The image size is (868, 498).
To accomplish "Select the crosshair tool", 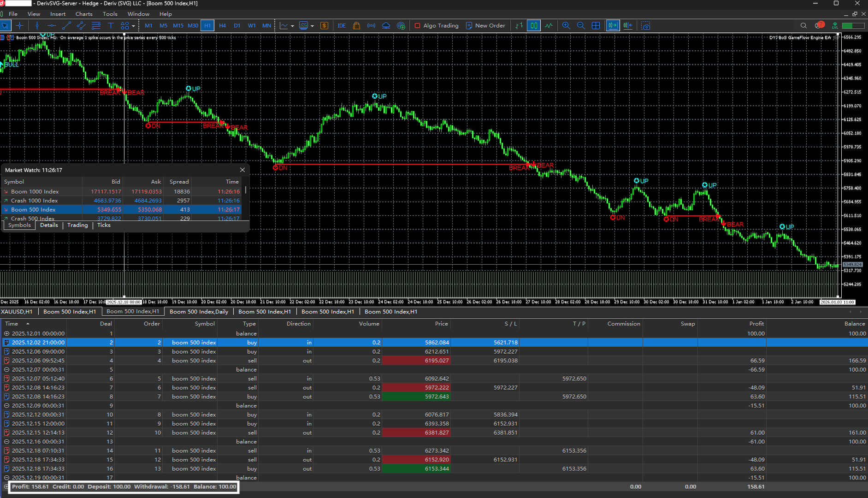I will tap(20, 26).
